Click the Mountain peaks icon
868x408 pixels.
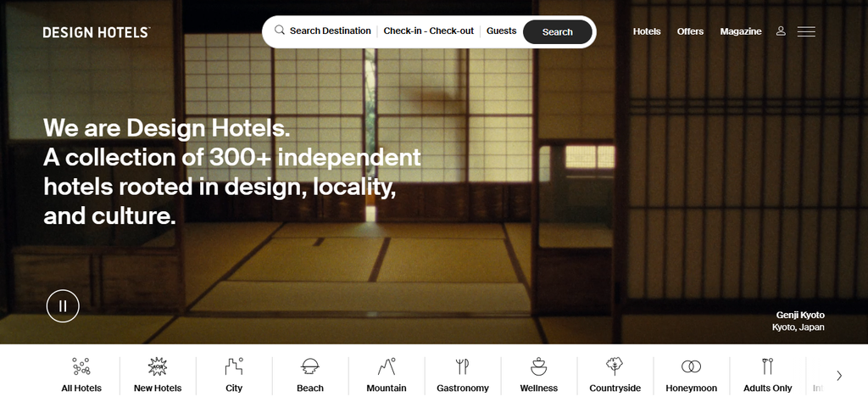[x=387, y=366]
